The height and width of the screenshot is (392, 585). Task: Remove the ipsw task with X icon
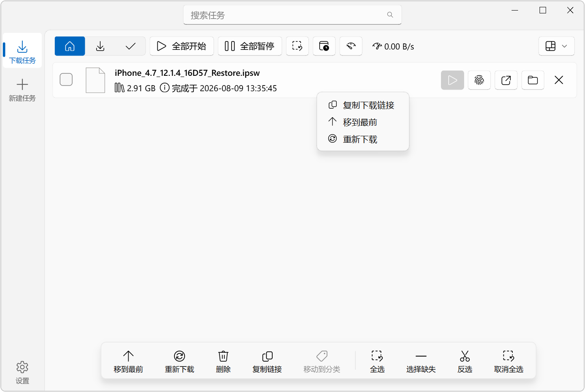pyautogui.click(x=559, y=80)
